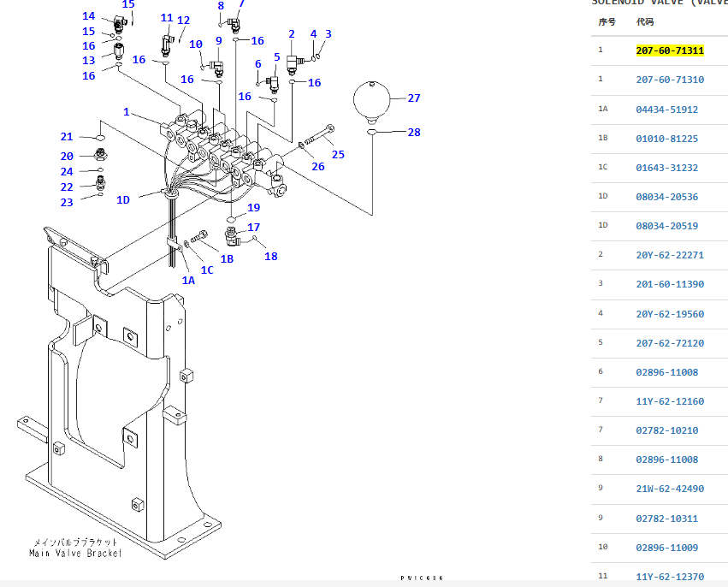Click the PW1C636 drawing code

(x=422, y=578)
